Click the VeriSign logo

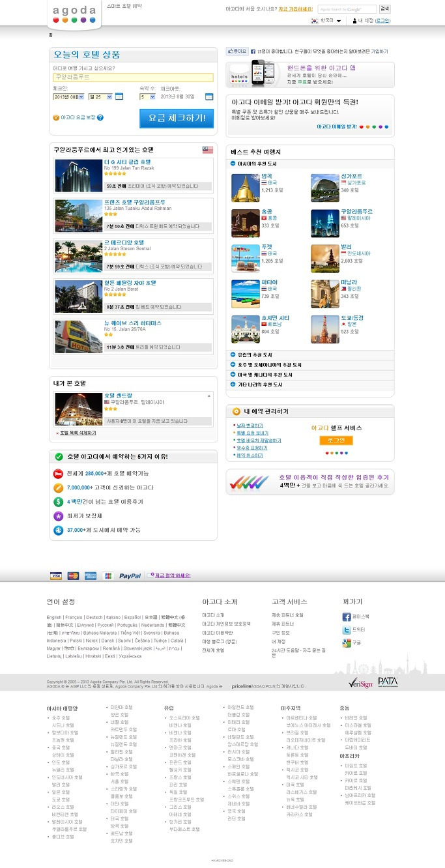[360, 683]
